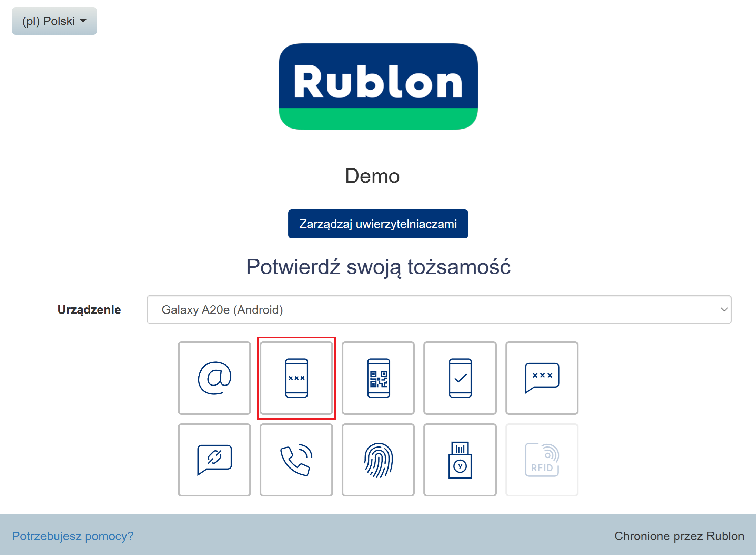Choose the mobile passcode authentication tile

pyautogui.click(x=296, y=378)
